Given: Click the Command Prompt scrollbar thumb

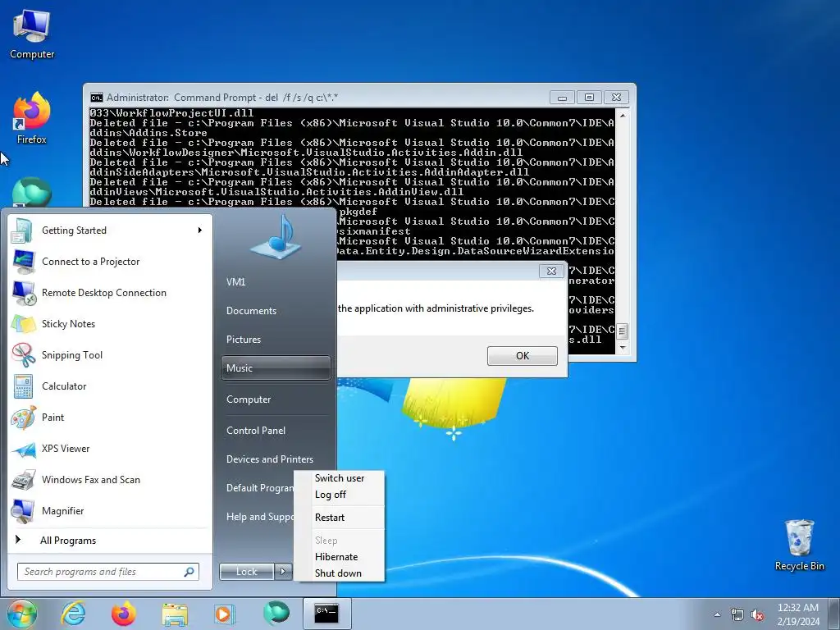Looking at the screenshot, I should pyautogui.click(x=622, y=331).
